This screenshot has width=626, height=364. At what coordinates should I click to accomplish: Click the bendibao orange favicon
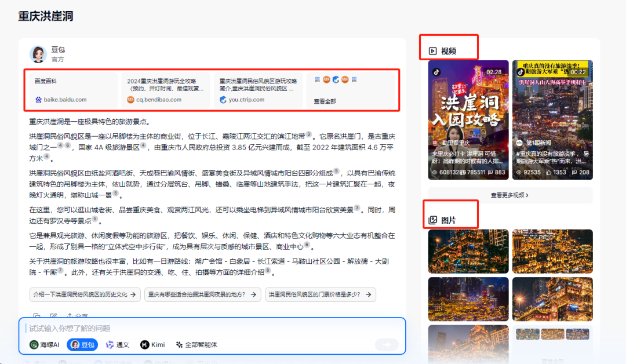[130, 100]
